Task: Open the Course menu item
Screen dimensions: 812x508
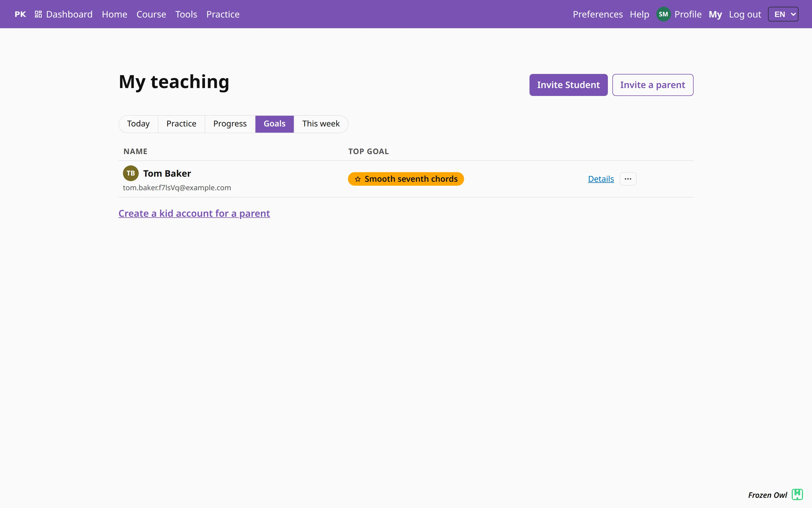Action: 151,14
